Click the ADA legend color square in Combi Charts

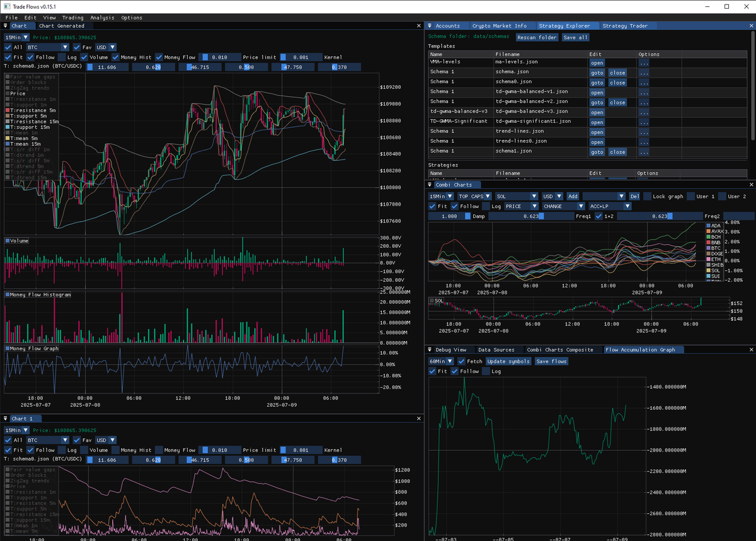(707, 226)
